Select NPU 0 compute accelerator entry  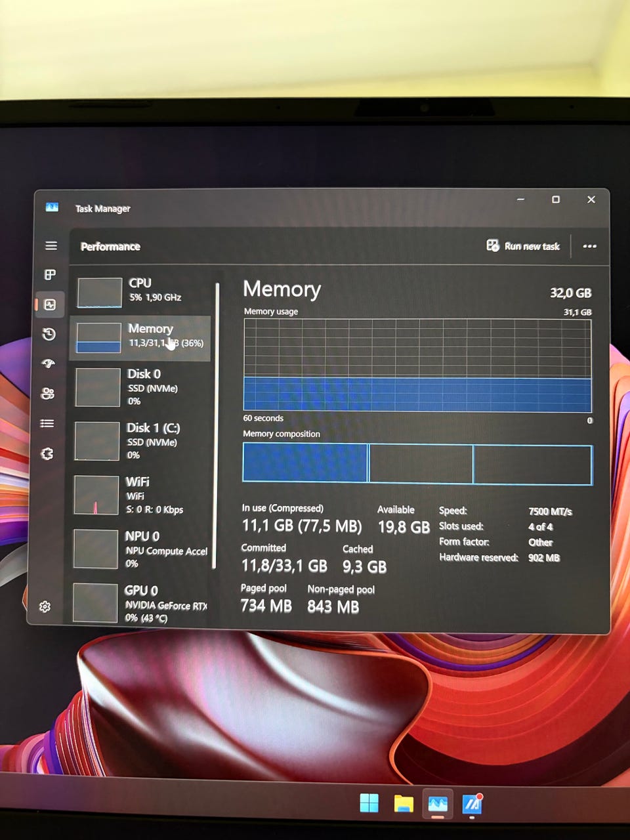coord(140,549)
